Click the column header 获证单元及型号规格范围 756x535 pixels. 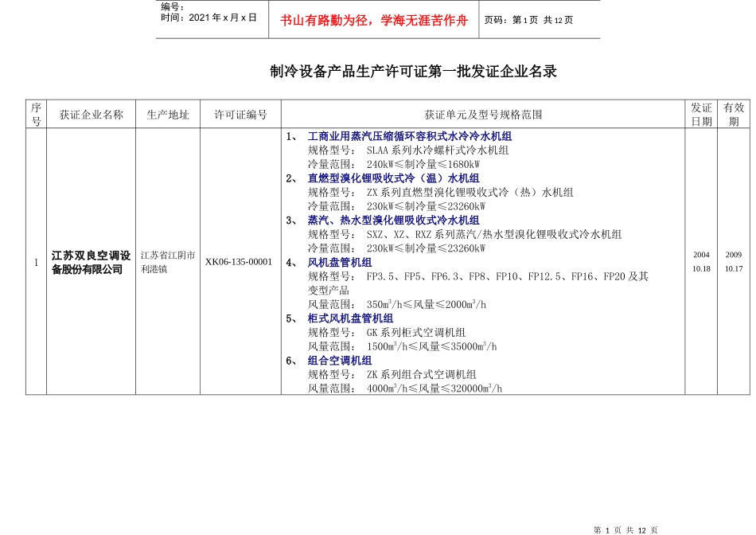point(483,115)
